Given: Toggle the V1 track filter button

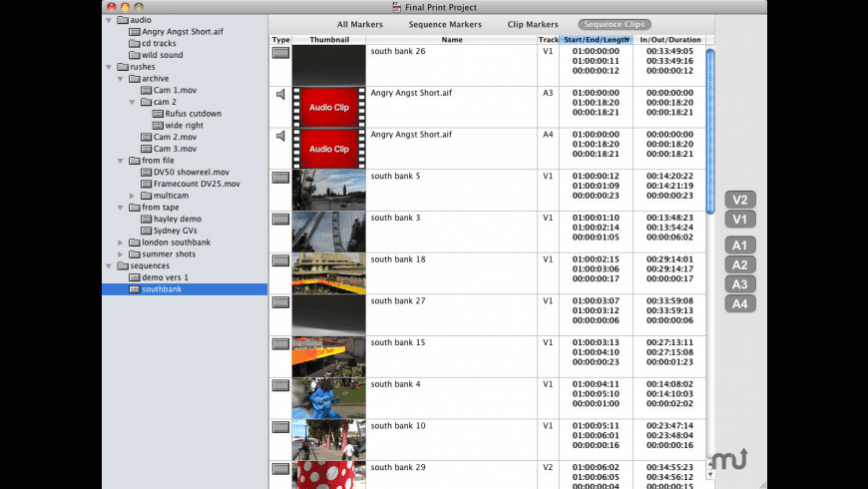Looking at the screenshot, I should 740,220.
